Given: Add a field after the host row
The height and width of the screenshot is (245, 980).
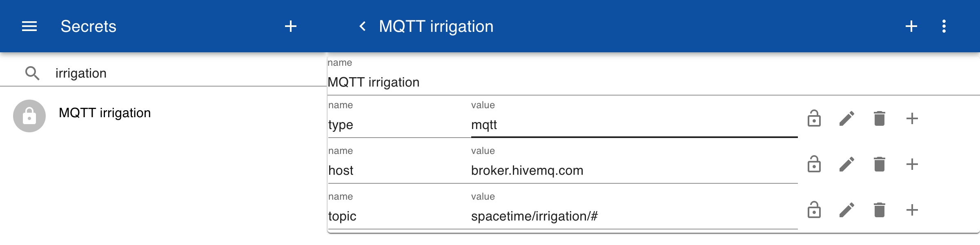Looking at the screenshot, I should pyautogui.click(x=912, y=165).
